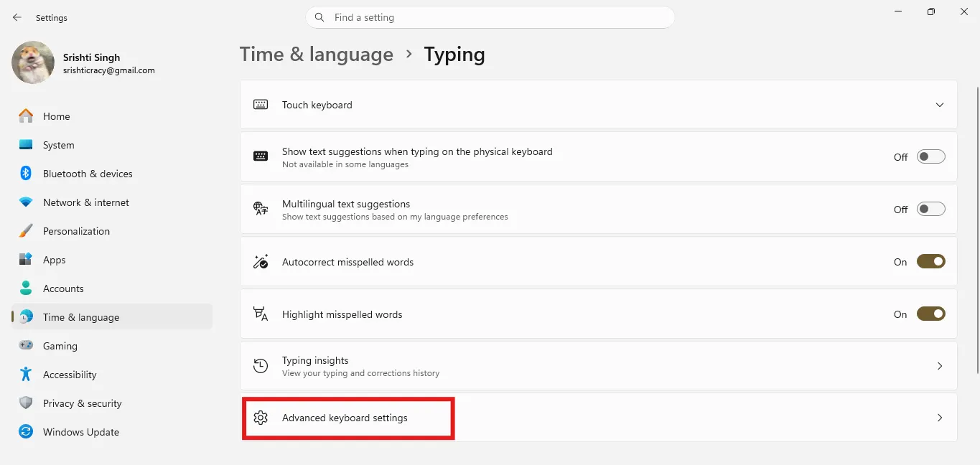Viewport: 980px width, 465px height.
Task: Click the search magnifier icon
Action: [x=319, y=17]
